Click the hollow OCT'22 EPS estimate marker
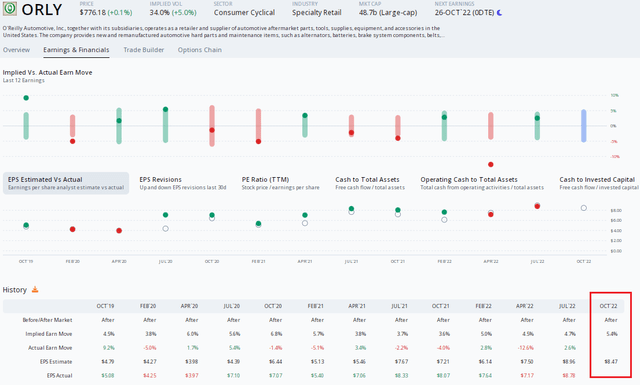Screen dimensions: 640x385 (584, 208)
